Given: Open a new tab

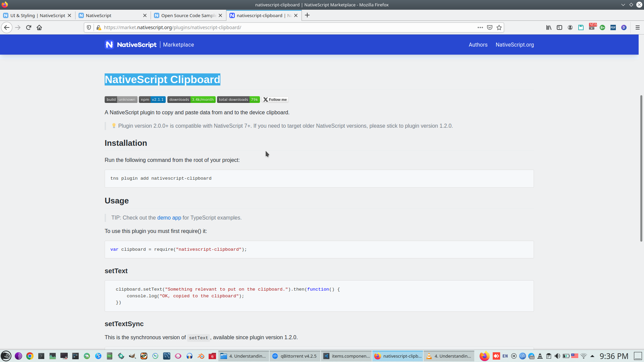Looking at the screenshot, I should tap(307, 15).
